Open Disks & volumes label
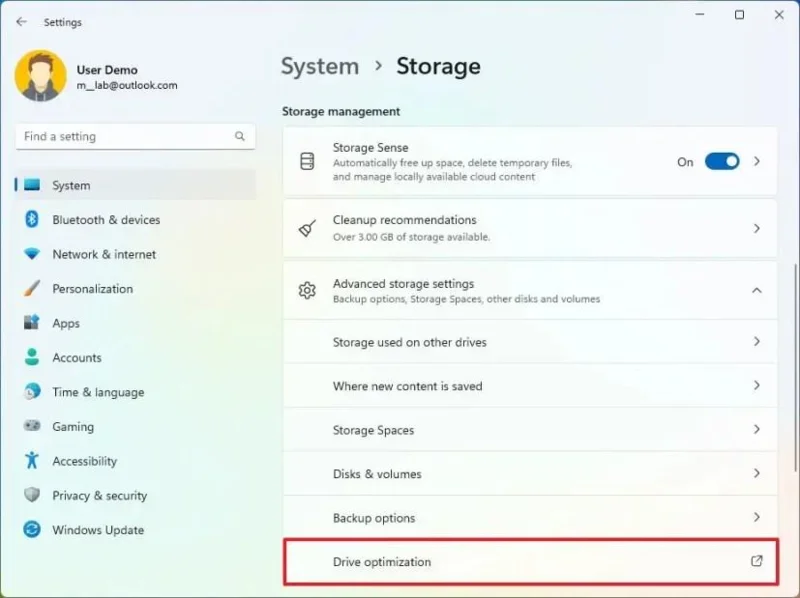Image resolution: width=800 pixels, height=598 pixels. pos(377,474)
